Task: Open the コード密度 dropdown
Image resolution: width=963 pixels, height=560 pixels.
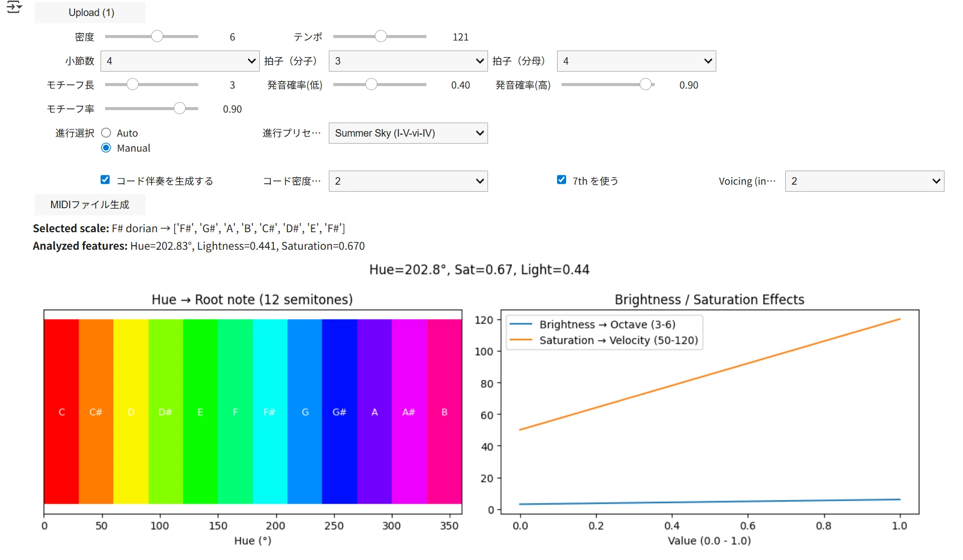Action: coord(408,181)
